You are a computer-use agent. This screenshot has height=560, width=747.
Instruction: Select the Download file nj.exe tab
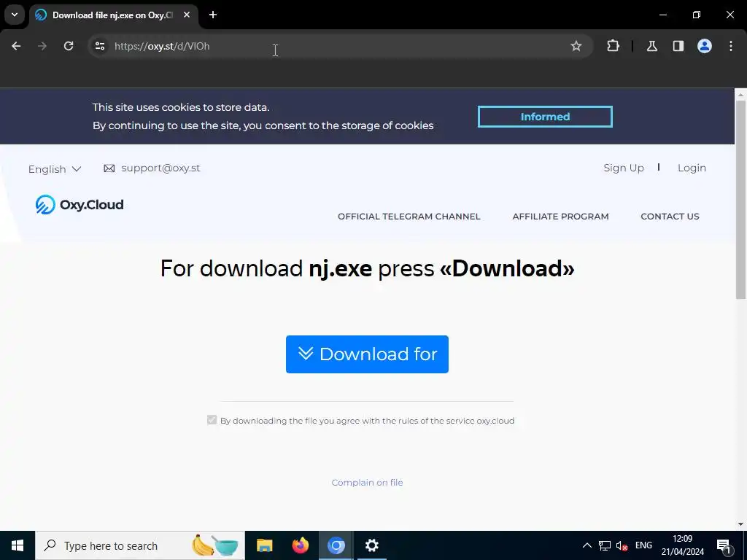[112, 15]
